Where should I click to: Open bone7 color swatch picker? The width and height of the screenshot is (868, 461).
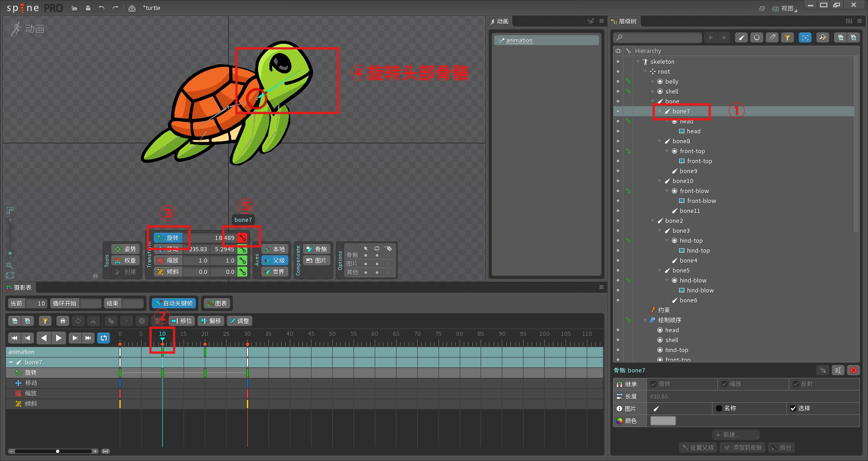pos(663,421)
